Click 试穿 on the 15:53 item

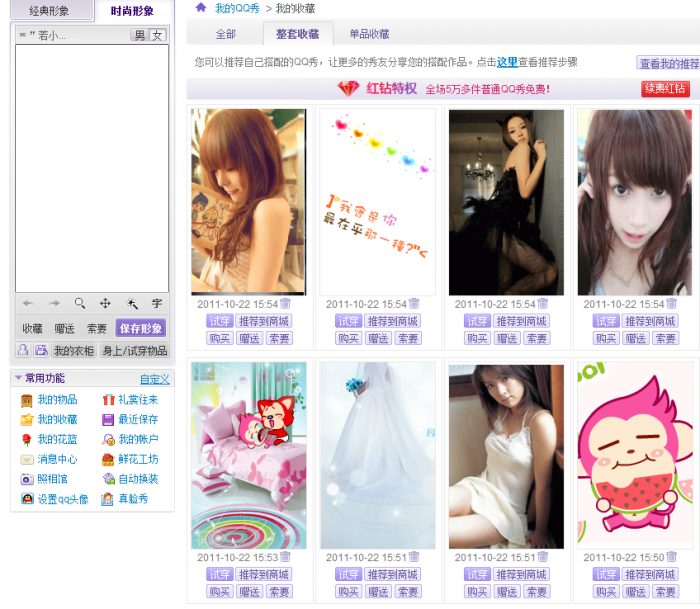pyautogui.click(x=220, y=574)
